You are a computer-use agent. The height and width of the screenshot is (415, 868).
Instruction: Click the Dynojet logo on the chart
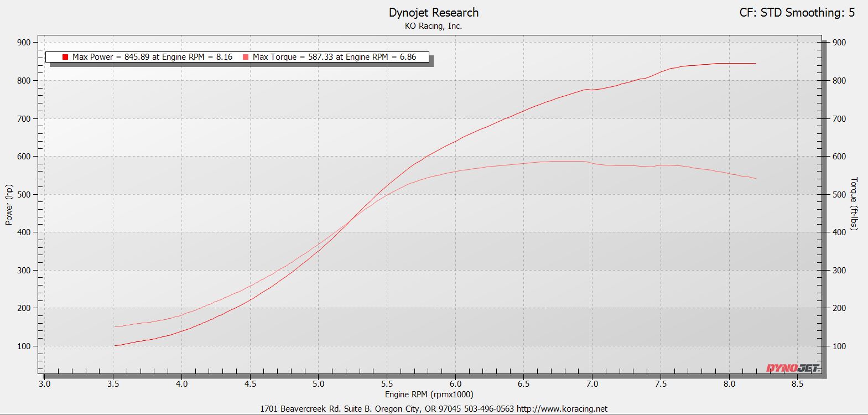click(x=792, y=368)
